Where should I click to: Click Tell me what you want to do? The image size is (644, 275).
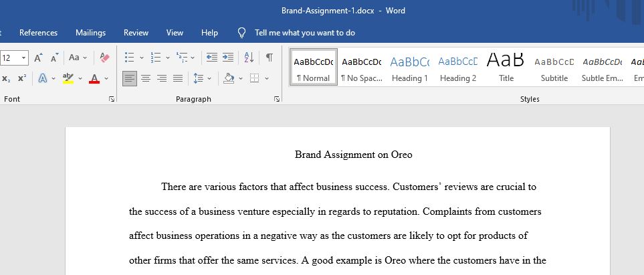click(x=305, y=33)
